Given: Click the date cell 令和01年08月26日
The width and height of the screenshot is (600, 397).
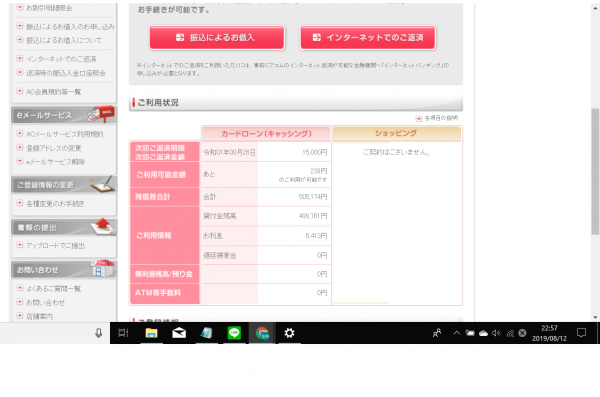Looking at the screenshot, I should [x=229, y=152].
